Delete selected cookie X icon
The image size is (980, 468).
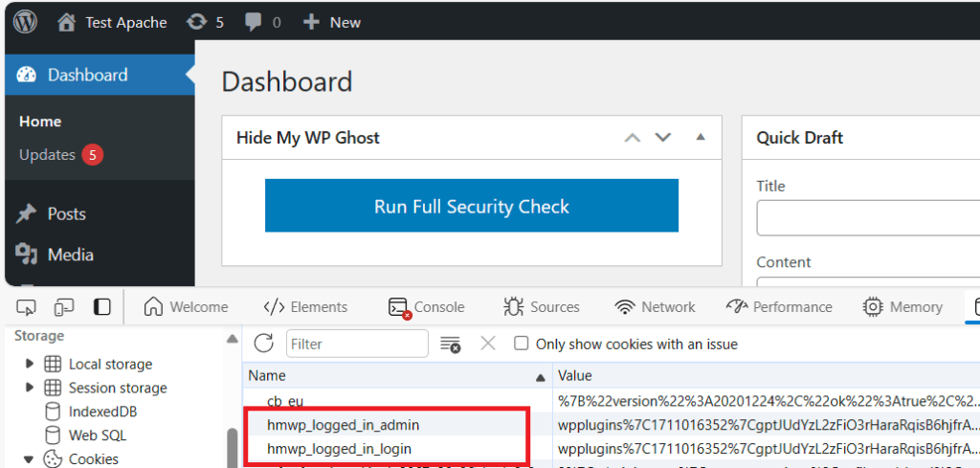coord(487,343)
